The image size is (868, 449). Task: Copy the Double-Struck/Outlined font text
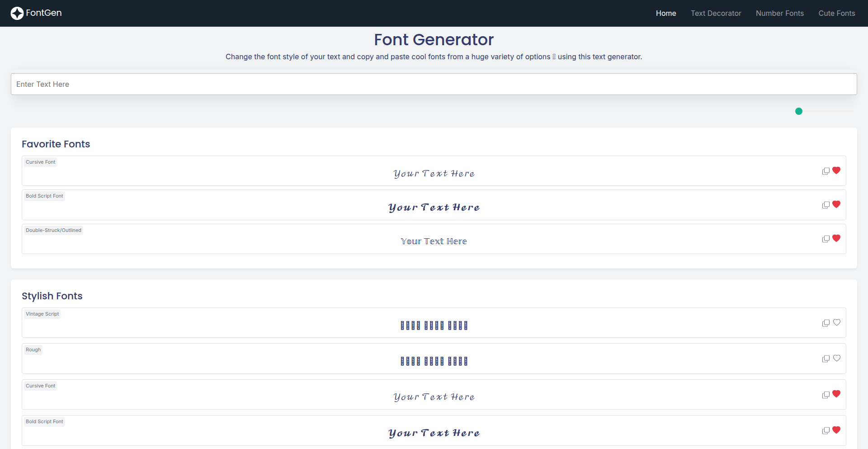(x=826, y=239)
